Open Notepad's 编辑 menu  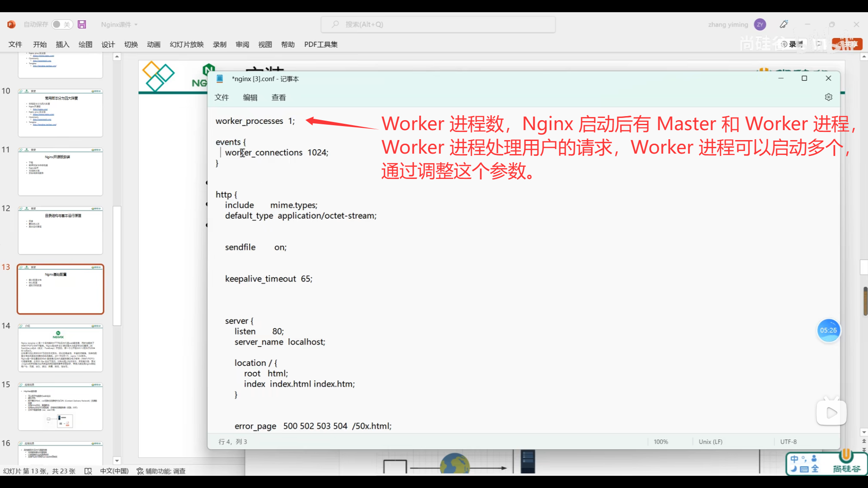[x=250, y=97]
